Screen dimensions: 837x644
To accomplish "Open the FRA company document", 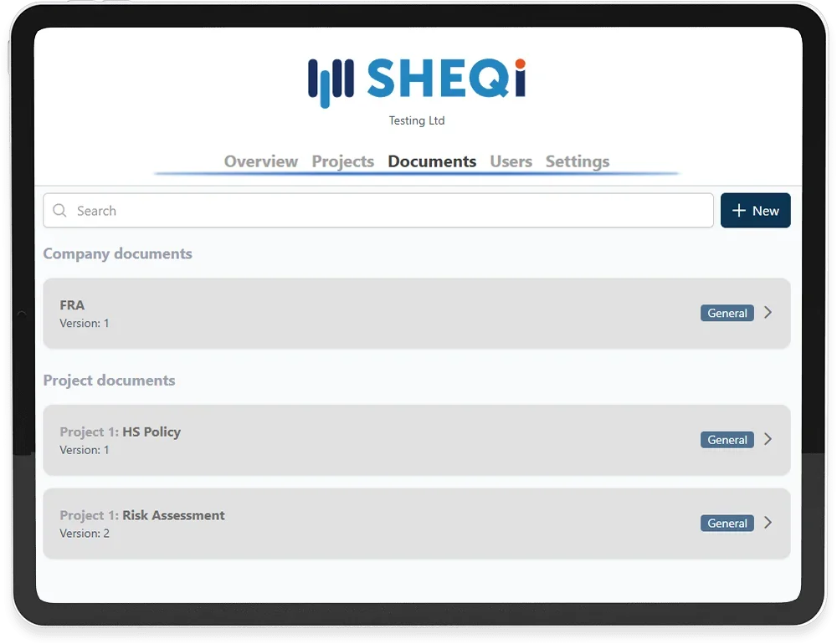I will click(x=335, y=313).
